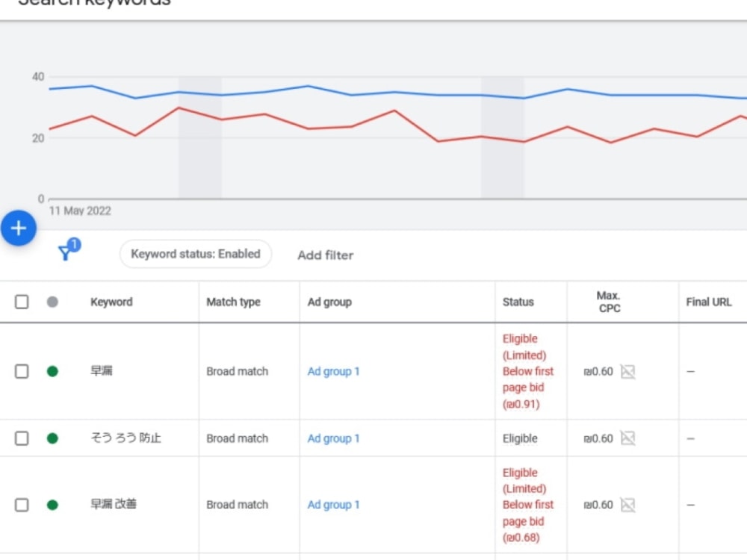This screenshot has height=560, width=747.
Task: Click bid icon beside second row ₪0.60
Action: pos(628,438)
